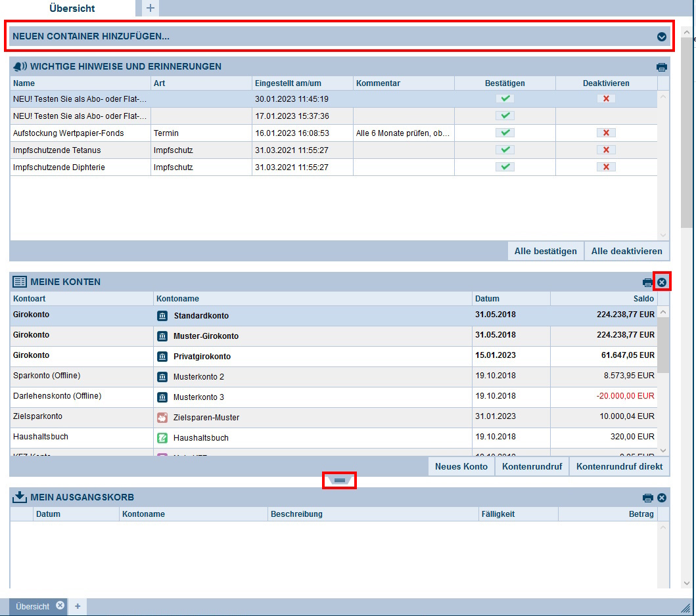Close the Meine Konten container
Viewport: 696px width, 616px height.
pyautogui.click(x=662, y=282)
